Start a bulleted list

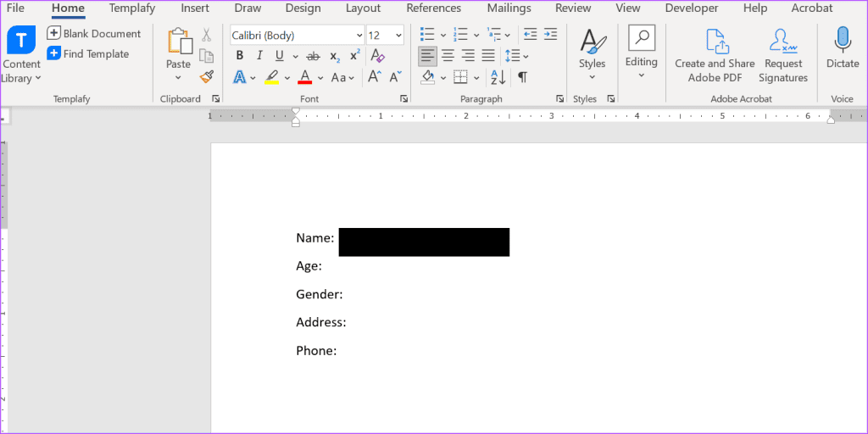tap(427, 35)
